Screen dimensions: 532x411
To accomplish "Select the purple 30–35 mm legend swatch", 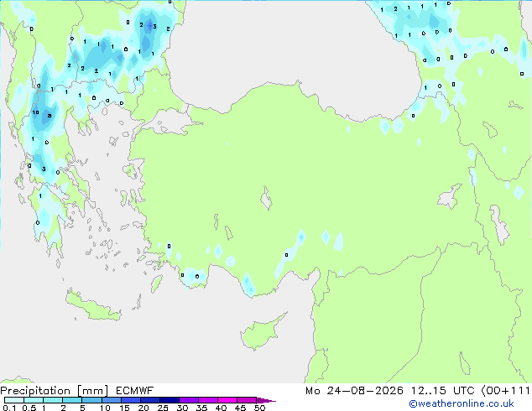I will pos(188,400).
